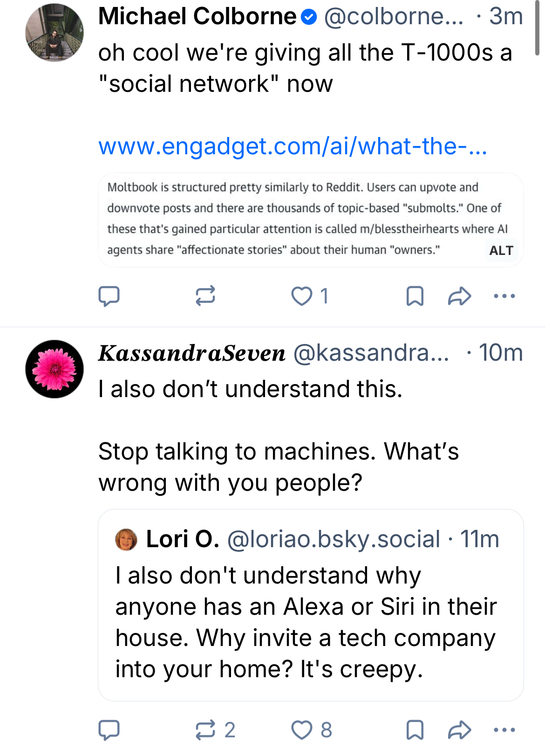Reply to Michael Colborne's post
The height and width of the screenshot is (756, 545).
(x=109, y=296)
